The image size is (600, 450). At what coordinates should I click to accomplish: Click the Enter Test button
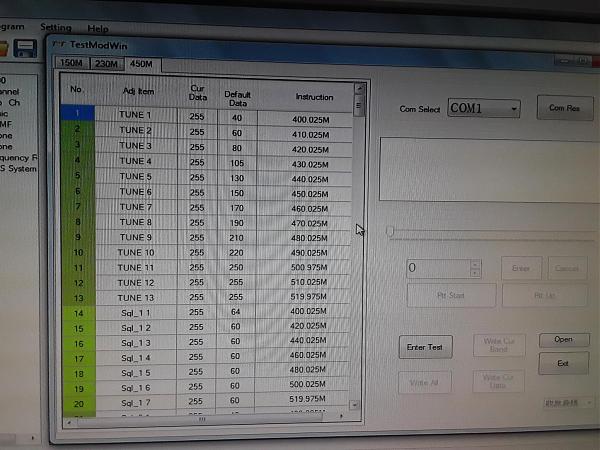click(x=426, y=347)
